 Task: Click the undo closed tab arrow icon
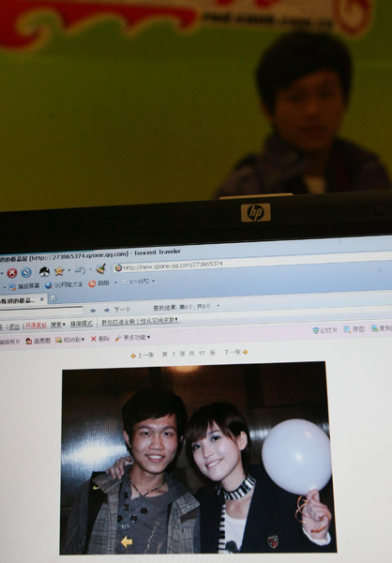tap(80, 270)
